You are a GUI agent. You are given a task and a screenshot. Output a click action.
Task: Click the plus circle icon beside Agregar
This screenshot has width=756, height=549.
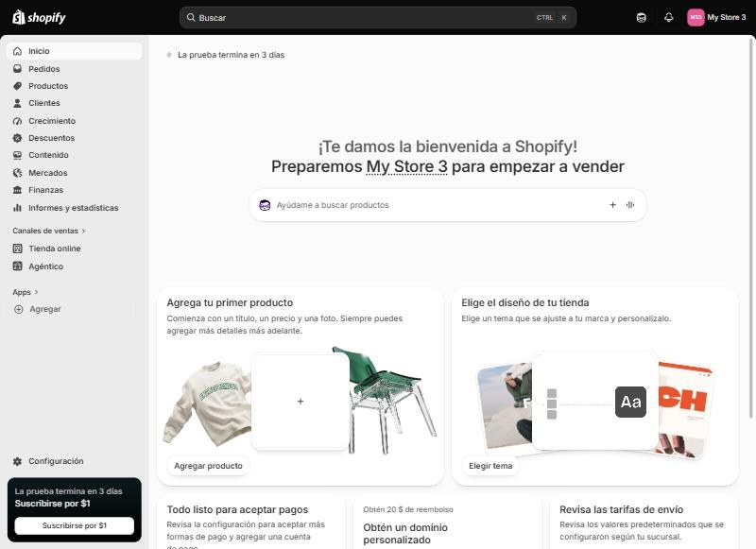[18, 309]
